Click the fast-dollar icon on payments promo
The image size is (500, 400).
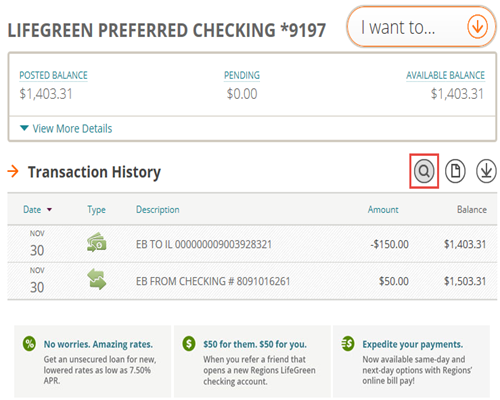point(348,344)
